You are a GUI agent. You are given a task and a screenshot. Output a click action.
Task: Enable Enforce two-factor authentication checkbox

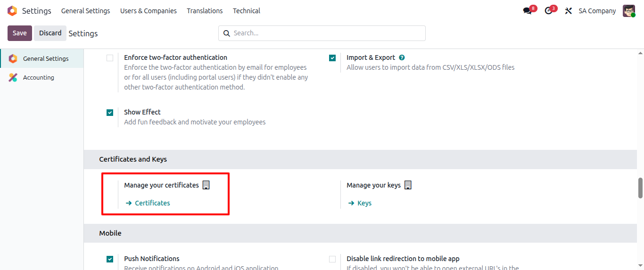point(110,58)
